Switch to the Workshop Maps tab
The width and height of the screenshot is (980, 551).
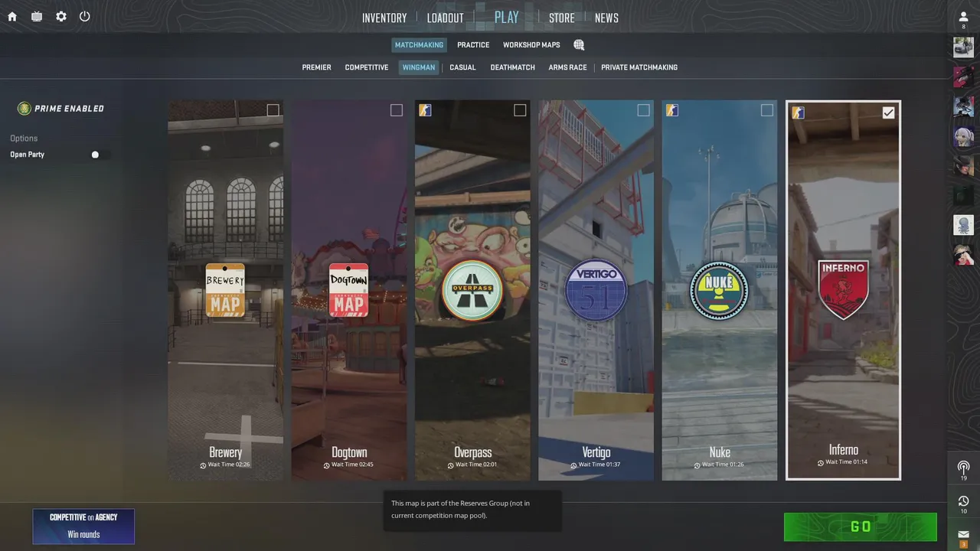(531, 45)
